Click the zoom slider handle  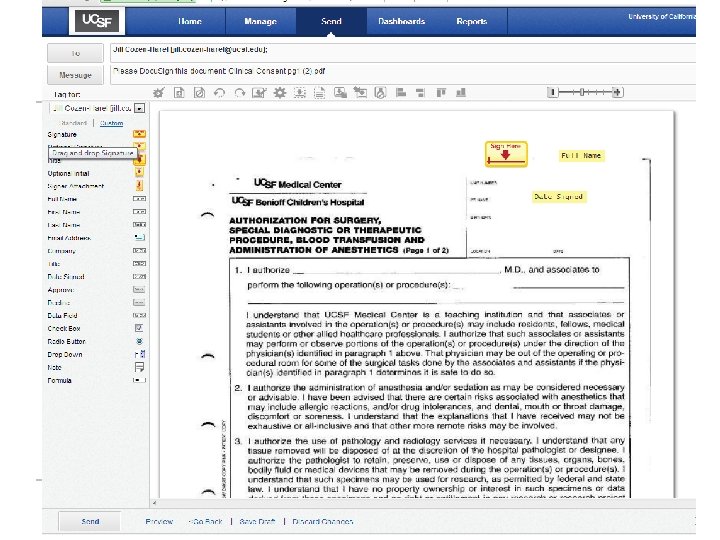pos(581,92)
